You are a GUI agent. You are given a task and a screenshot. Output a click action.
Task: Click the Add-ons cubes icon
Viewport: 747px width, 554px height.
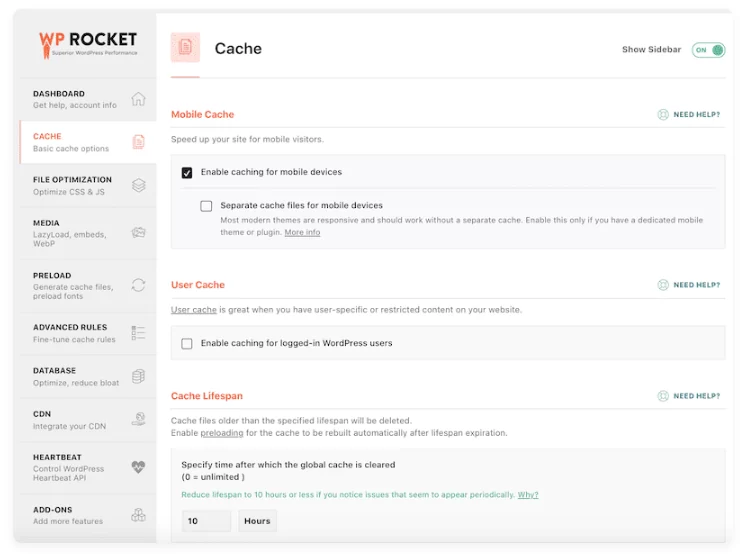click(x=138, y=515)
